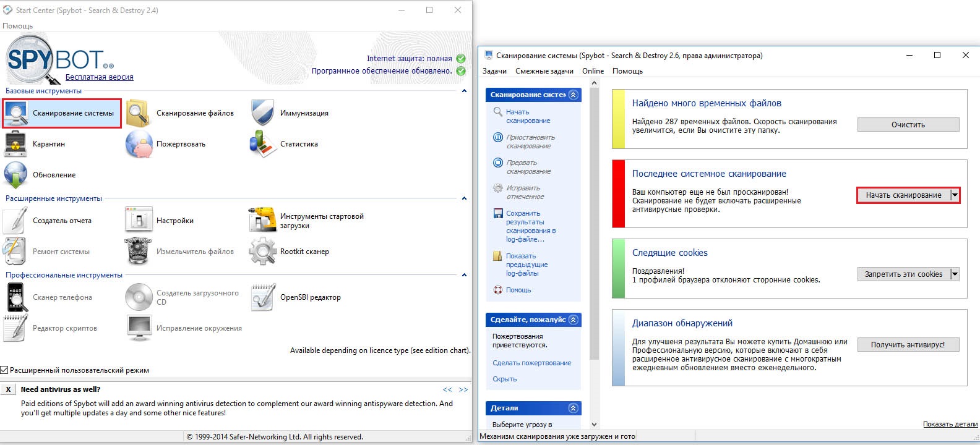Show previous tip with << arrows
The image size is (980, 445).
click(x=447, y=389)
